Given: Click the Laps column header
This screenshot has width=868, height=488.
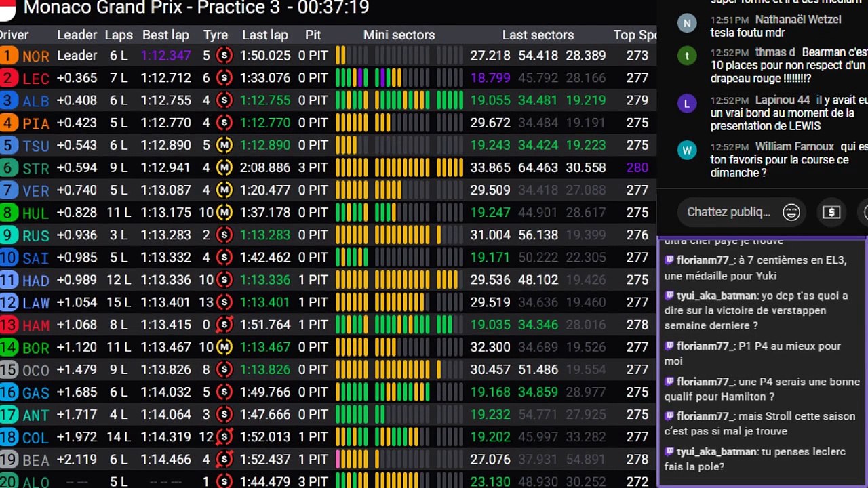Looking at the screenshot, I should tap(119, 35).
